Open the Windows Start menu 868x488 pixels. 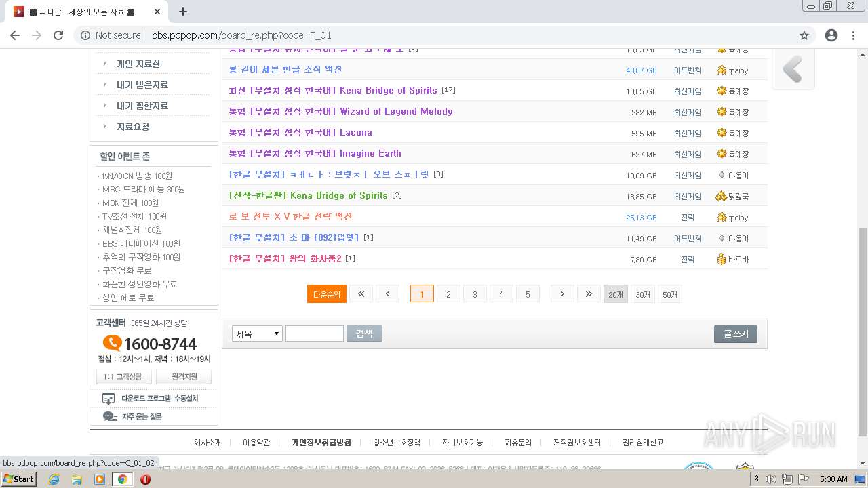19,479
